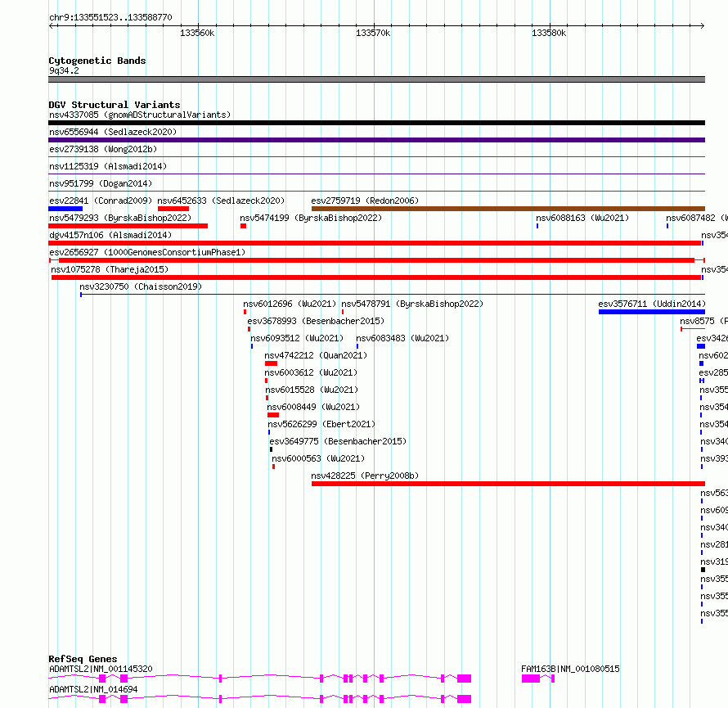This screenshot has height=708, width=728.
Task: Click the 133570k ruler position label
Action: tap(373, 33)
